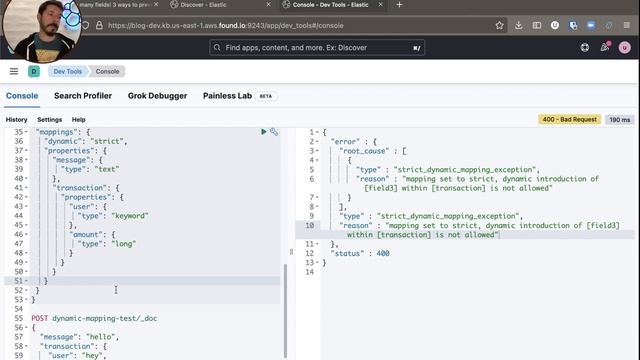Click the green D space avatar
Viewport: 640px width, 360px height.
[x=34, y=71]
